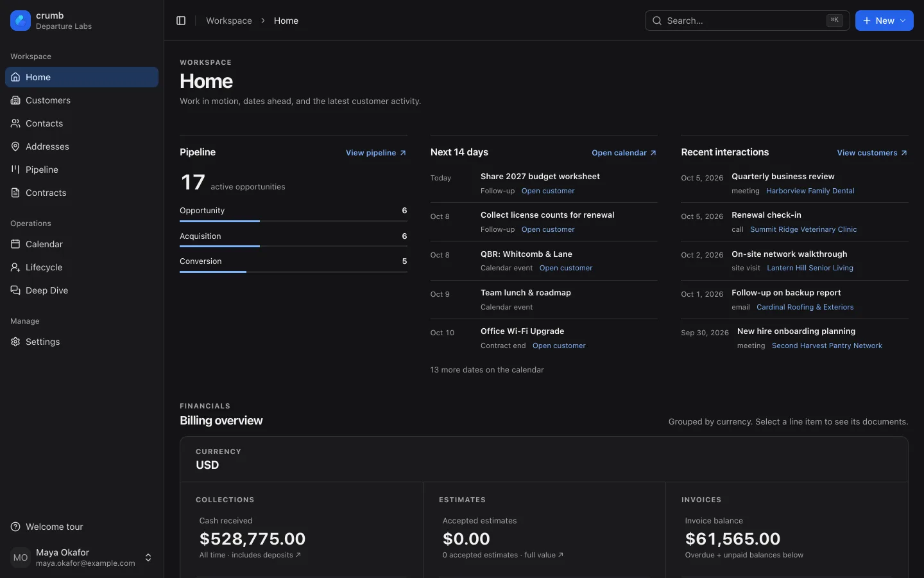924x578 pixels.
Task: Click the Deep Dive chat icon
Action: click(15, 290)
